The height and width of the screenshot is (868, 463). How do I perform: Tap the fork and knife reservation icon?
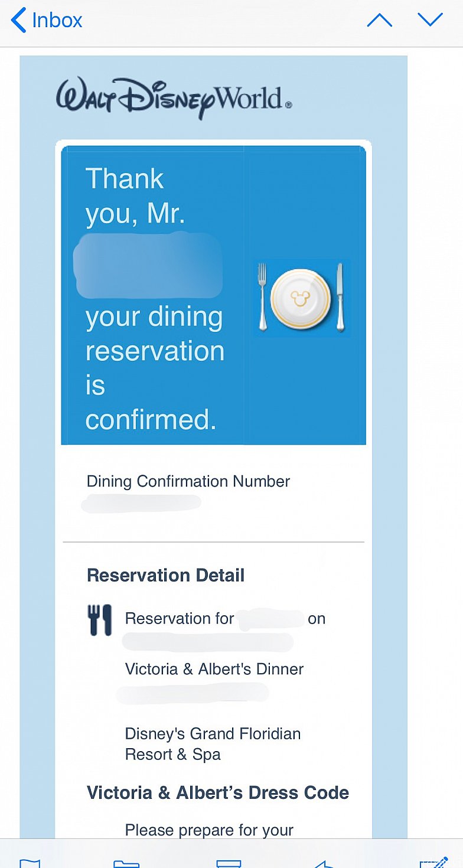click(100, 620)
